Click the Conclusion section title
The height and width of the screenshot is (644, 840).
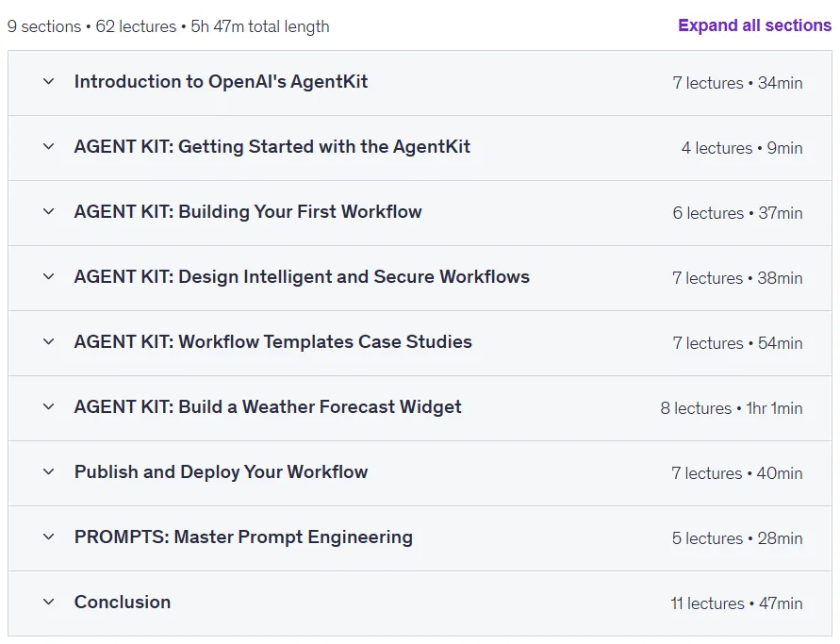coord(123,602)
